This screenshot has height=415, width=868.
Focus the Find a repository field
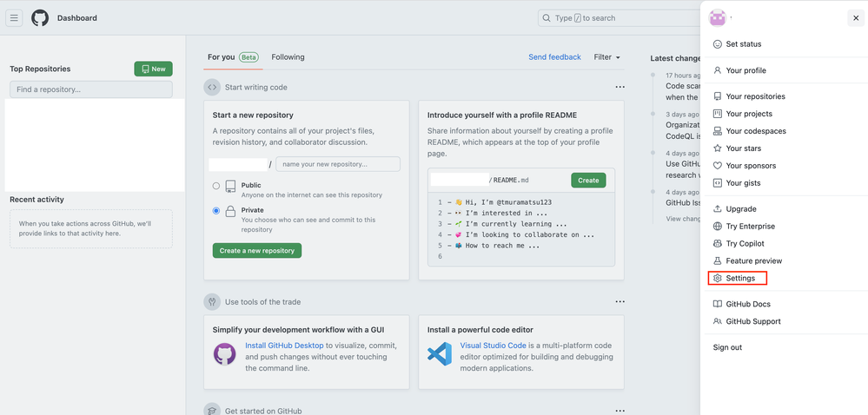(91, 89)
